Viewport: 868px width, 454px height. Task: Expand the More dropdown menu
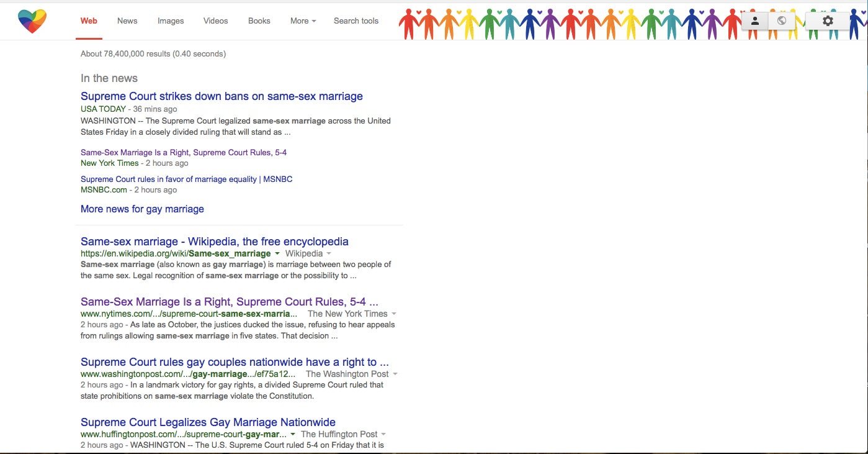[x=303, y=20]
